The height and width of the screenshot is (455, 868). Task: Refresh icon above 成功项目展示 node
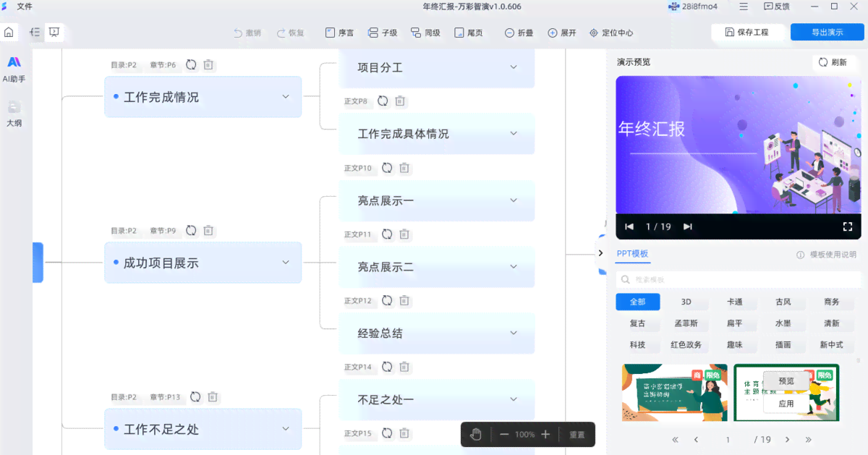coord(191,230)
